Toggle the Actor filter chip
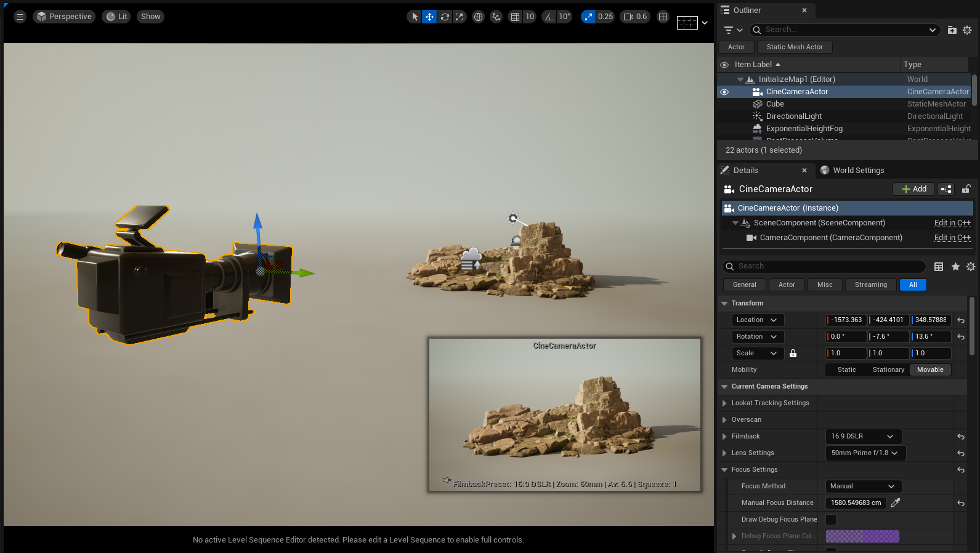The image size is (980, 553). 735,47
